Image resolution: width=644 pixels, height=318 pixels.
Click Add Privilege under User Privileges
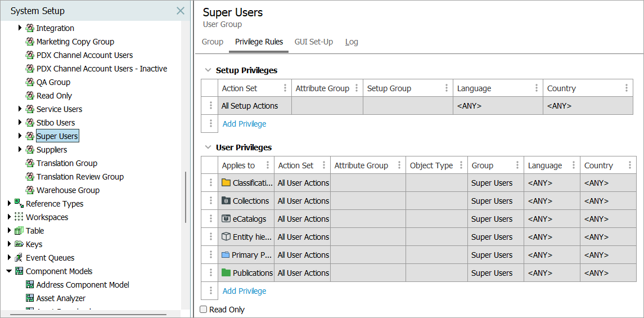[244, 291]
